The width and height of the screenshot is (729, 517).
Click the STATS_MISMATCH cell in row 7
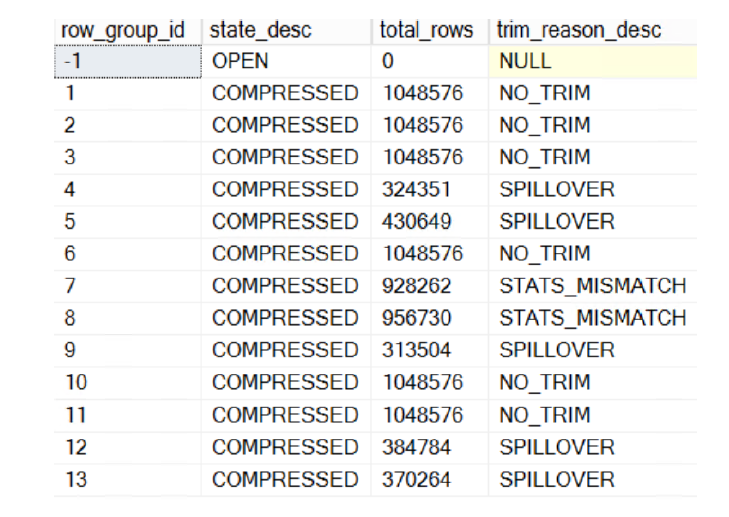(593, 286)
